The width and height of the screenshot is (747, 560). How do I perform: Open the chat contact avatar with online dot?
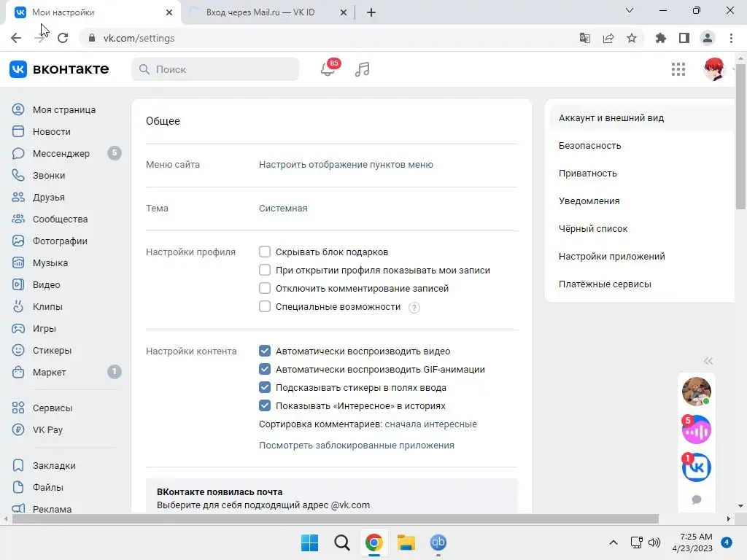pos(697,392)
